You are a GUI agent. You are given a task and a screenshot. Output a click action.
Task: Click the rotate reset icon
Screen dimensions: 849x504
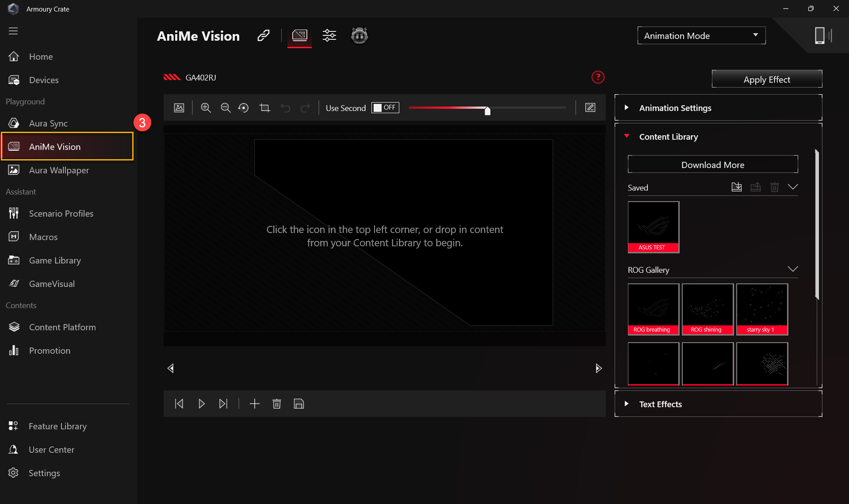click(243, 108)
